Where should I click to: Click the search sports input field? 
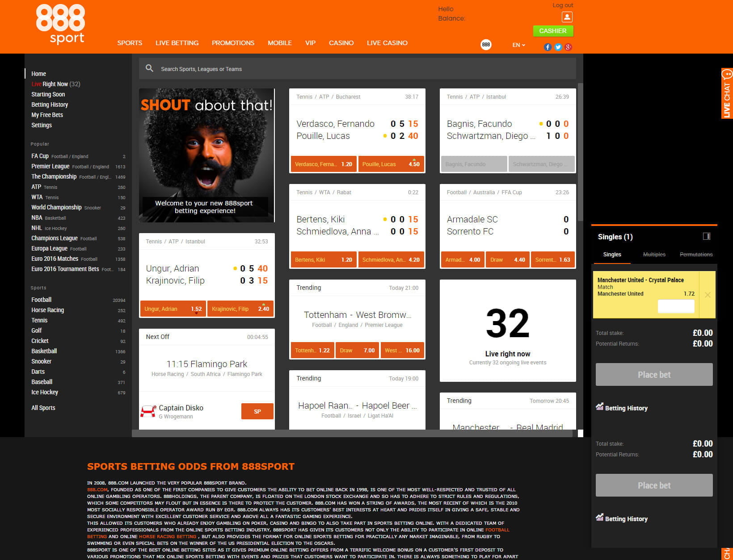pos(357,69)
